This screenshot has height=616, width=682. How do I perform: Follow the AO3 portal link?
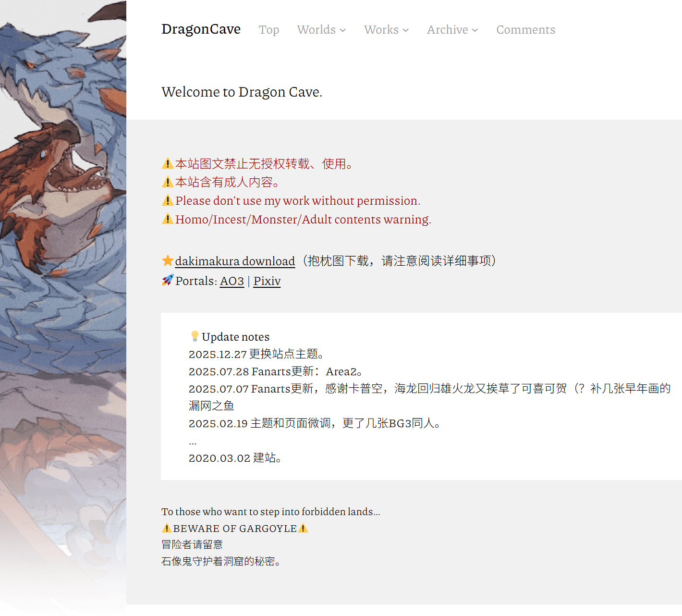[232, 281]
